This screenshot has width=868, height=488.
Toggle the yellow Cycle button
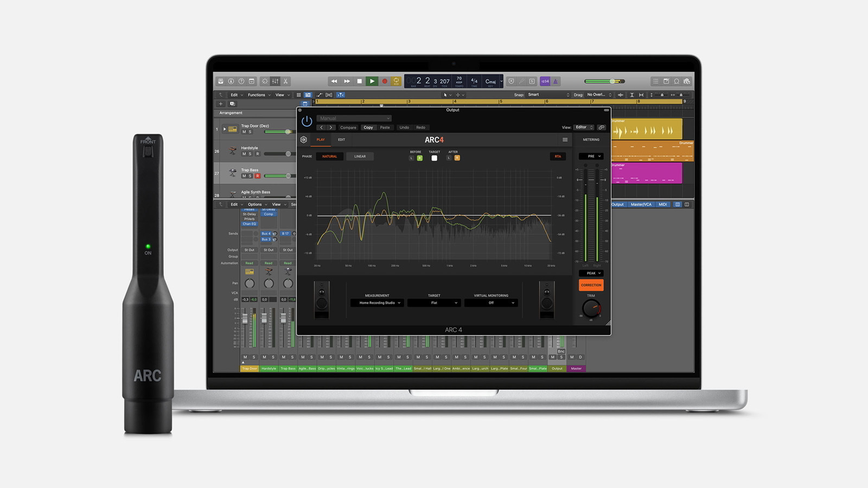[396, 81]
